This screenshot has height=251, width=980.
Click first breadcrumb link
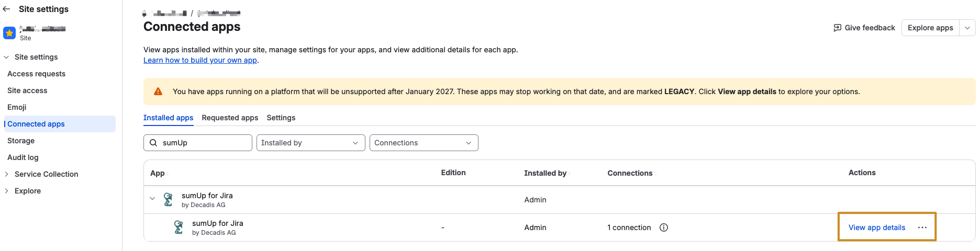(x=164, y=13)
